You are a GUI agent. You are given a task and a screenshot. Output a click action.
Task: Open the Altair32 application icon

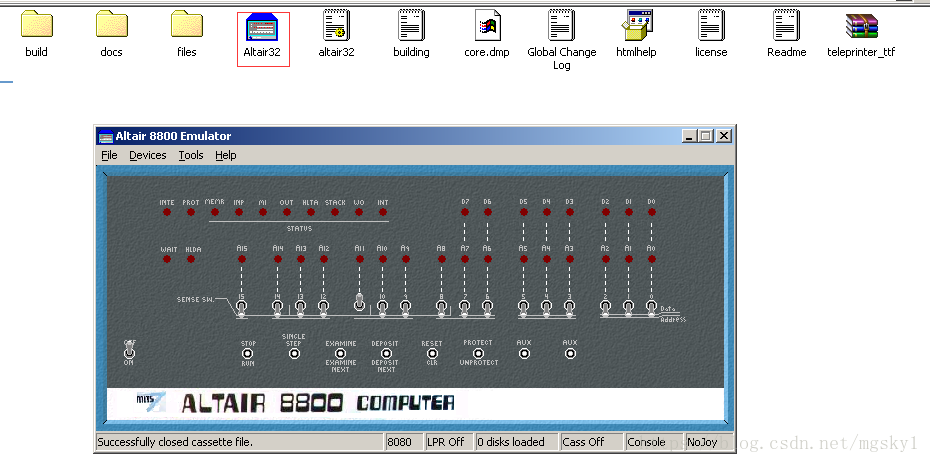(x=263, y=27)
